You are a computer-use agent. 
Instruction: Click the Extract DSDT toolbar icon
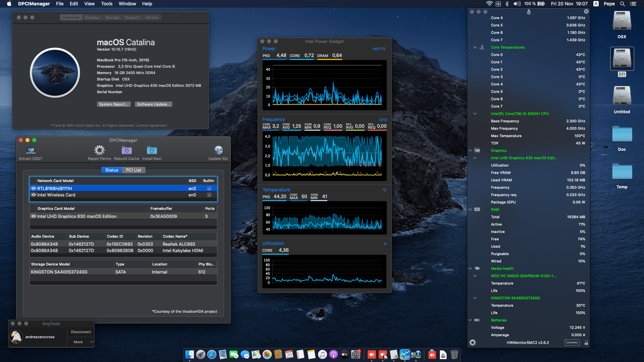(31, 150)
